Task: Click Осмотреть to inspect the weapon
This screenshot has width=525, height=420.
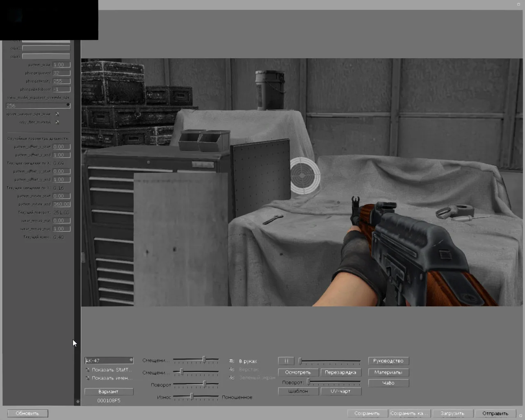Action: click(298, 372)
